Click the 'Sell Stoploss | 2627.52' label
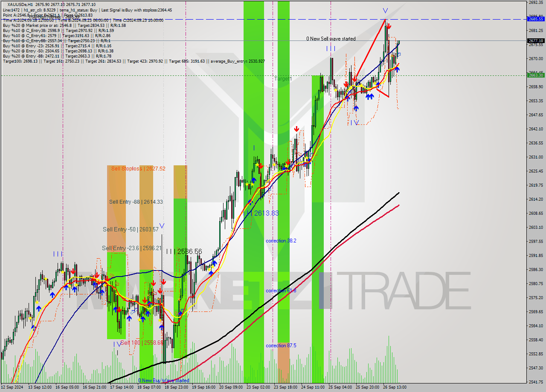 [x=138, y=169]
